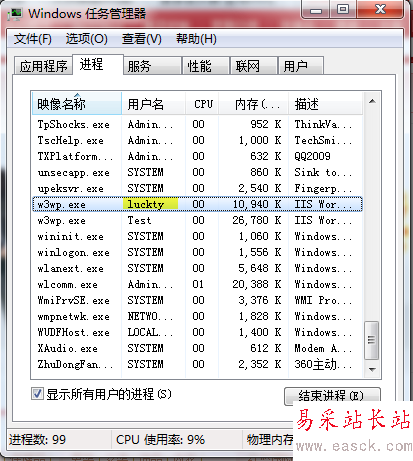Image resolution: width=413 pixels, height=461 pixels.
Task: Select the upeksvr.exe process
Action: click(x=197, y=188)
